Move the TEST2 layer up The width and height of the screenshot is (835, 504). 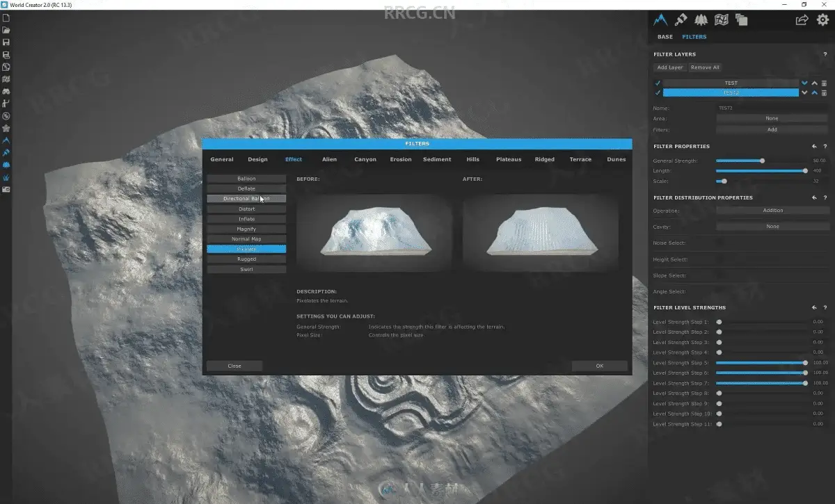(x=815, y=92)
